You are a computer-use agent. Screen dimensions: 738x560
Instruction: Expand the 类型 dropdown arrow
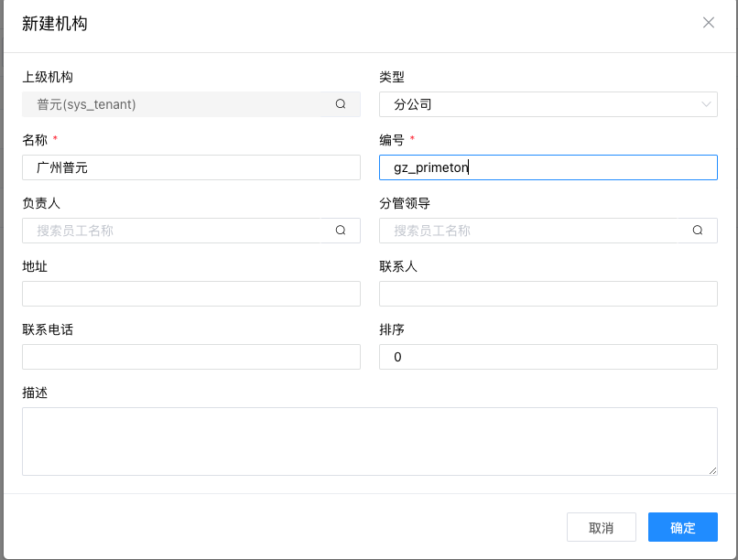(706, 103)
